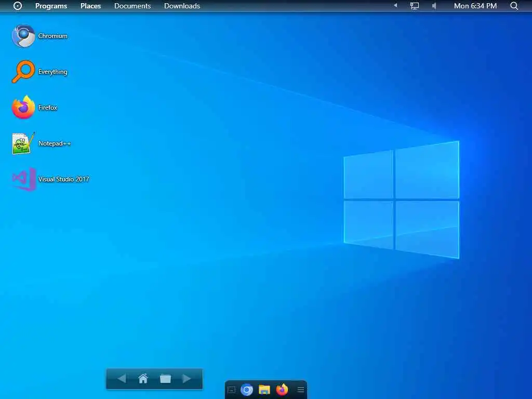This screenshot has width=532, height=399.
Task: Open the folder icon in the navigation widget
Action: [165, 378]
